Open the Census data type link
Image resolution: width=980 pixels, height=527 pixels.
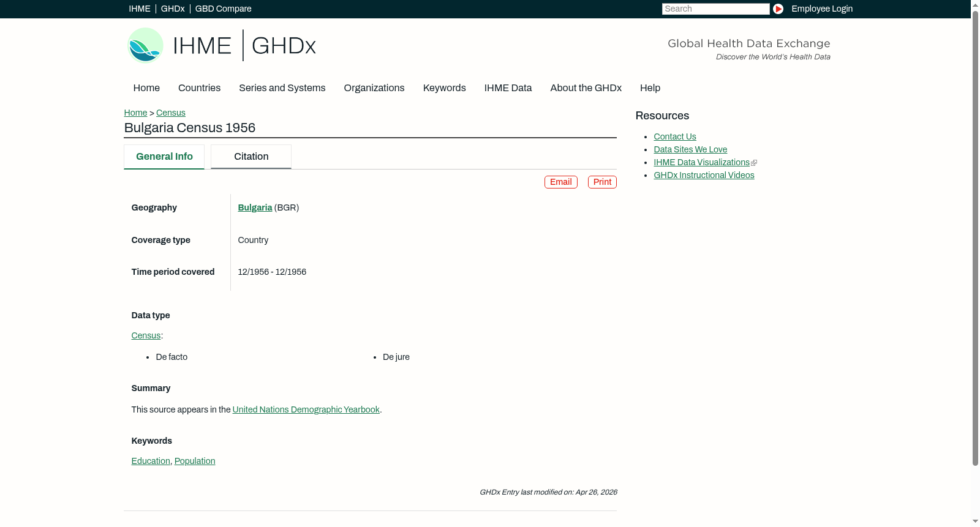click(146, 336)
